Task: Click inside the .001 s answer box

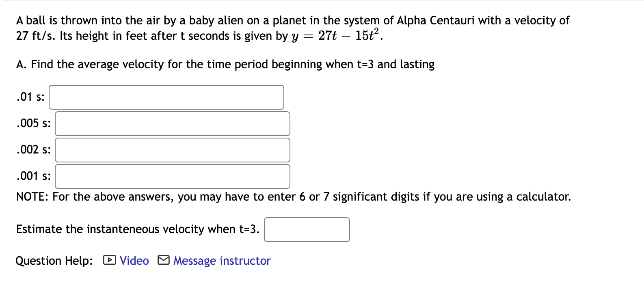Action: point(172,176)
